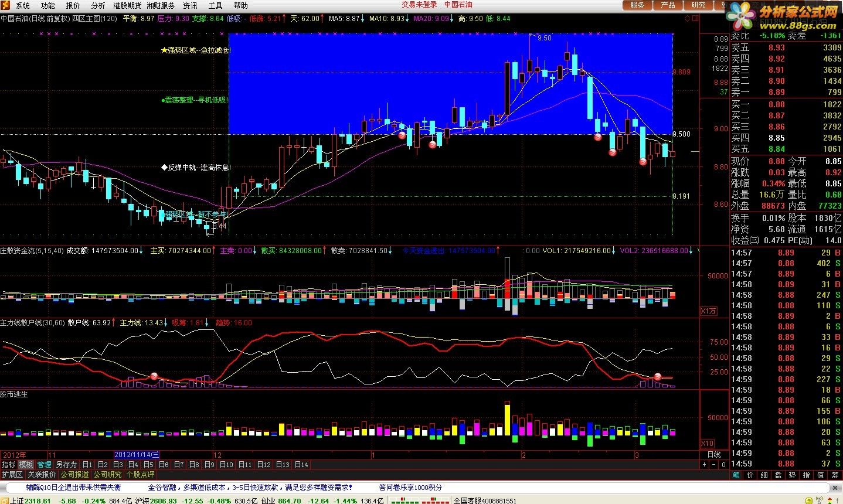Open the 扩展区 tab
The width and height of the screenshot is (843, 504).
pyautogui.click(x=12, y=474)
